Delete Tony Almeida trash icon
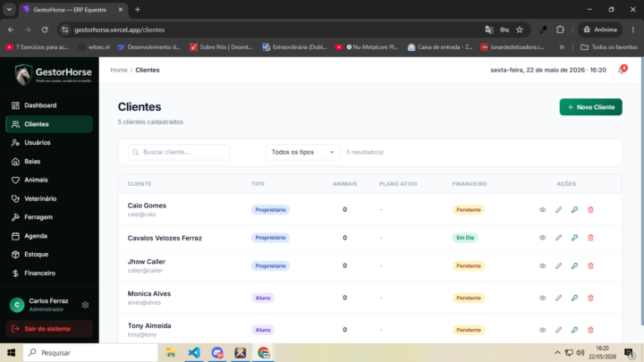The width and height of the screenshot is (644, 362). pos(590,330)
